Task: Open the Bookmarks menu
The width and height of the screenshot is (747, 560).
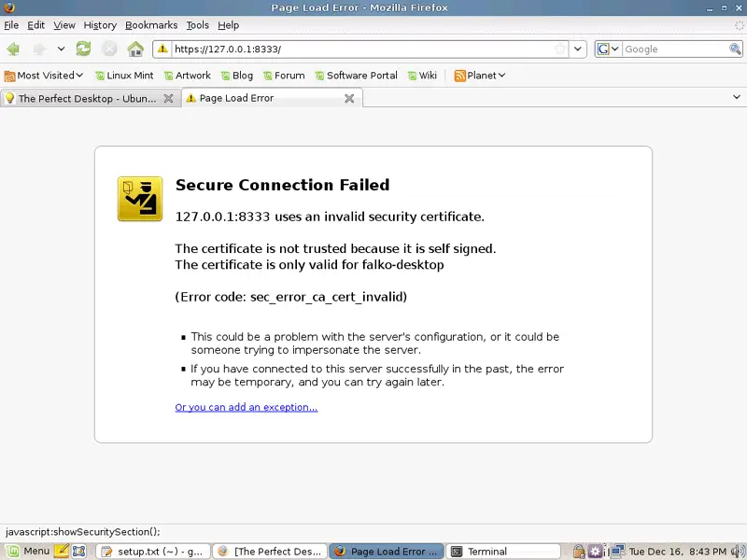Action: [x=151, y=25]
